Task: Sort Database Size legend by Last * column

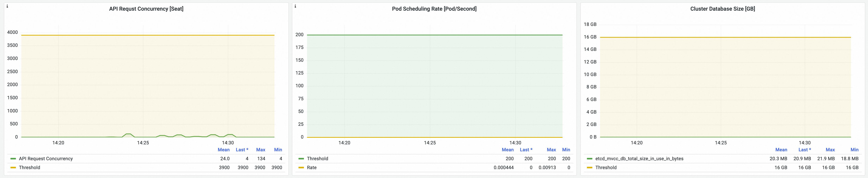Action: (x=805, y=150)
